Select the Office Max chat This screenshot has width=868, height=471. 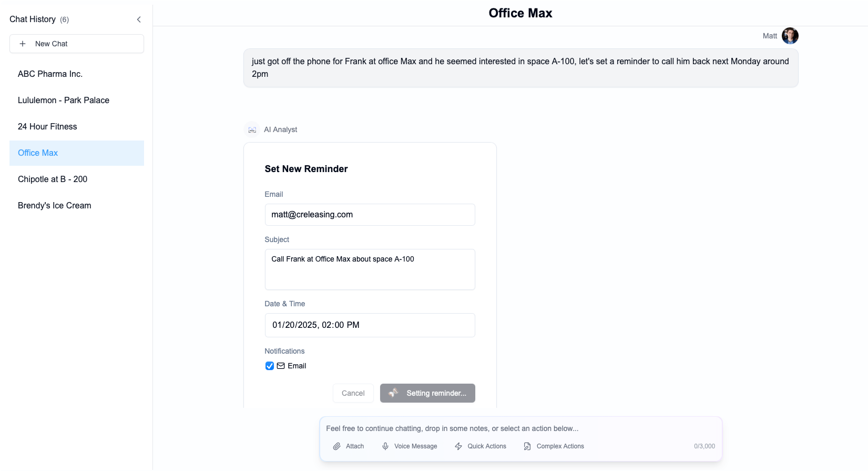tap(77, 153)
